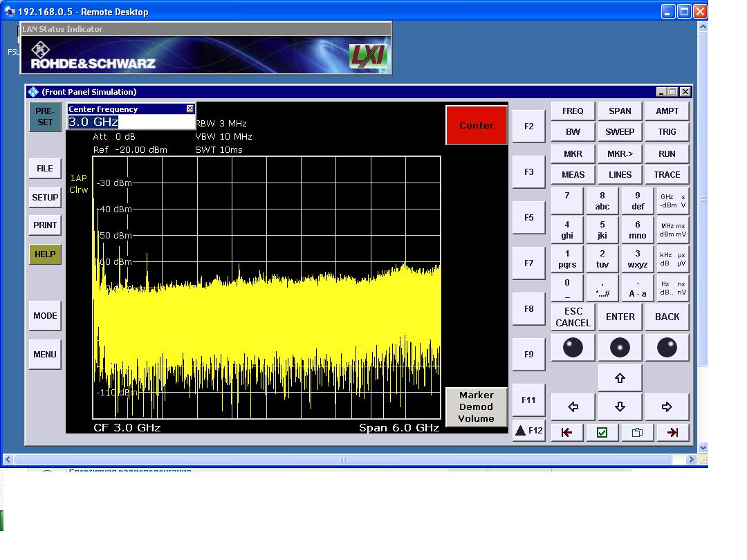Click the left rotary knob button
747x560 pixels.
tap(573, 347)
